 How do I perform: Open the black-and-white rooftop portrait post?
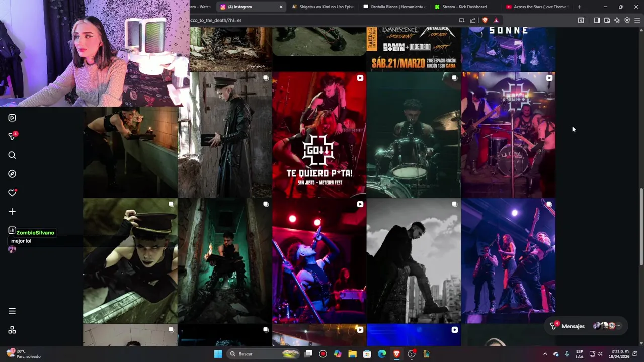pyautogui.click(x=414, y=260)
